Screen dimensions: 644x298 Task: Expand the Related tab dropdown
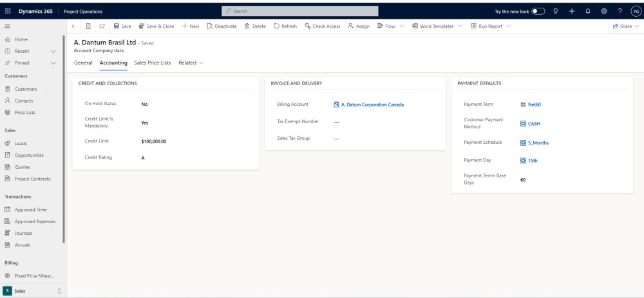pos(191,63)
